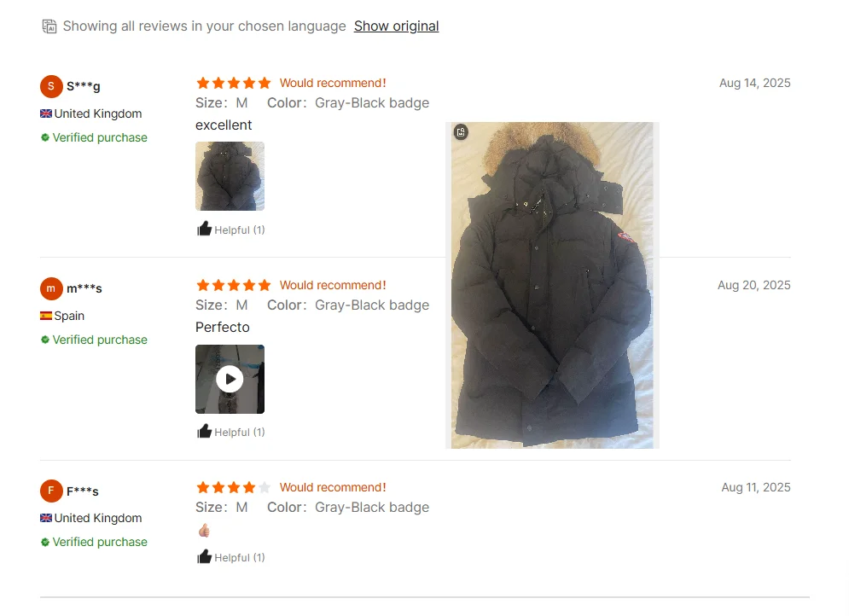
Task: Click the "Verified purchase" badge under S***g
Action: 94,137
